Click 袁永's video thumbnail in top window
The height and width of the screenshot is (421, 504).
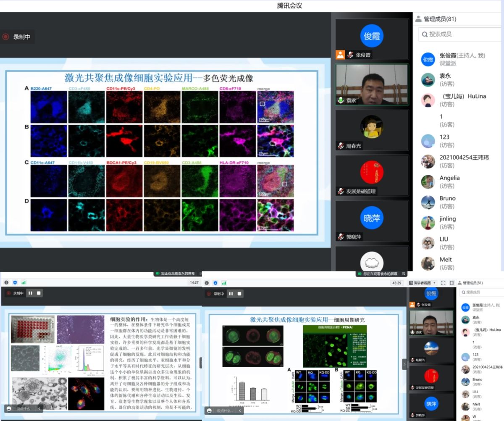tap(372, 84)
